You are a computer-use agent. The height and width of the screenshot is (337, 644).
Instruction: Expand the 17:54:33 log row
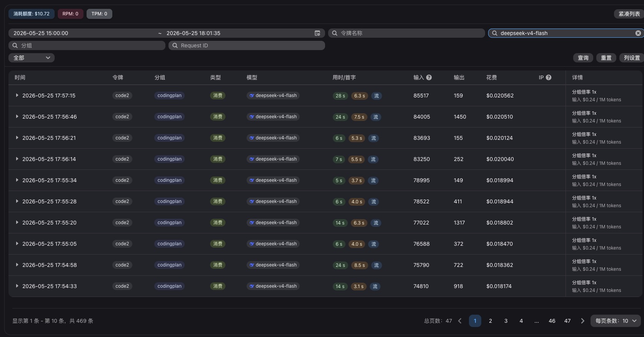tap(17, 286)
